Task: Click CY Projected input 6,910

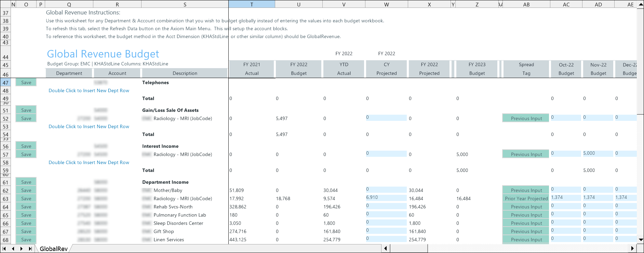Action: (386, 198)
